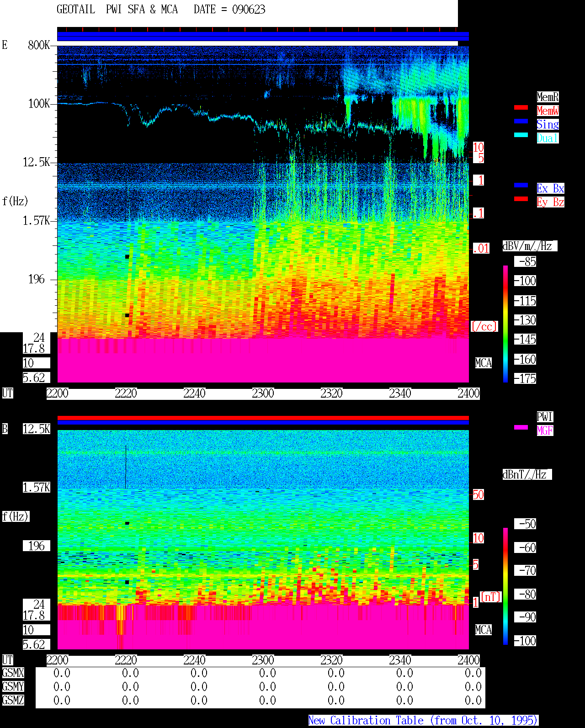Click the blue Ex Bx legend swatch
Viewport: 585px width, 728px height.
coord(521,185)
